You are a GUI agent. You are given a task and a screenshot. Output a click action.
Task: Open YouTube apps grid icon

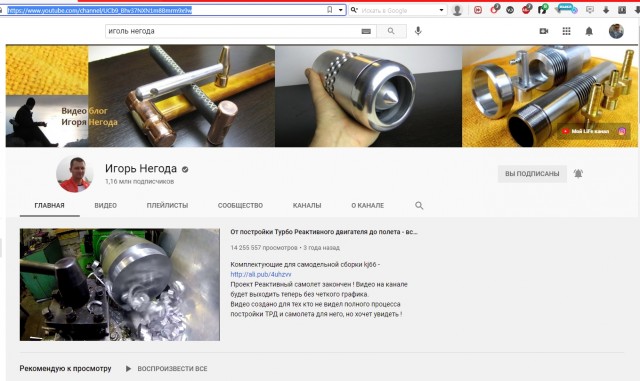coord(567,31)
